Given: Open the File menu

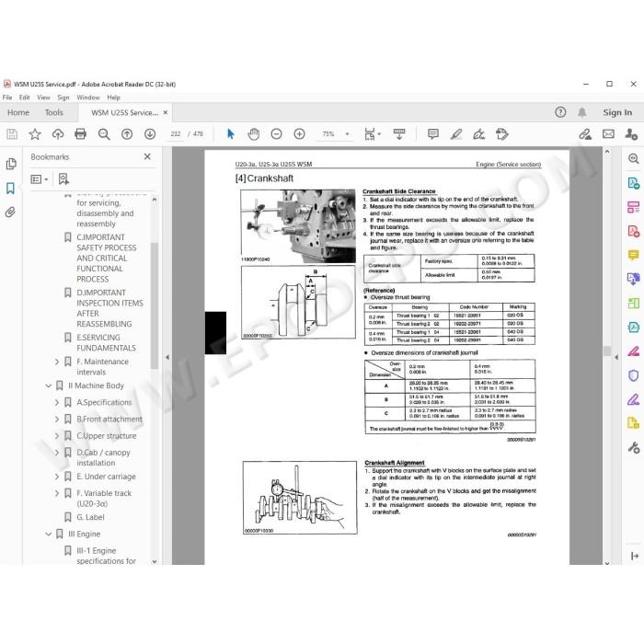Looking at the screenshot, I should (x=7, y=98).
